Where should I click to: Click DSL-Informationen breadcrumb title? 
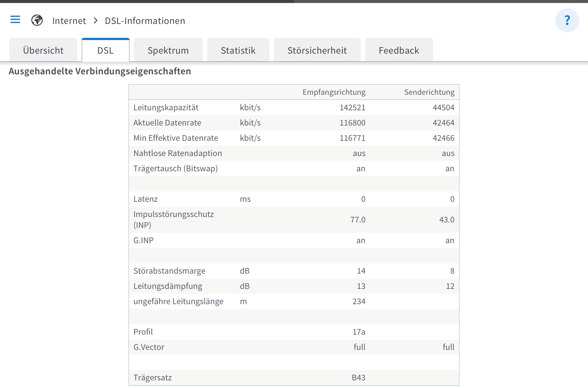pyautogui.click(x=145, y=21)
